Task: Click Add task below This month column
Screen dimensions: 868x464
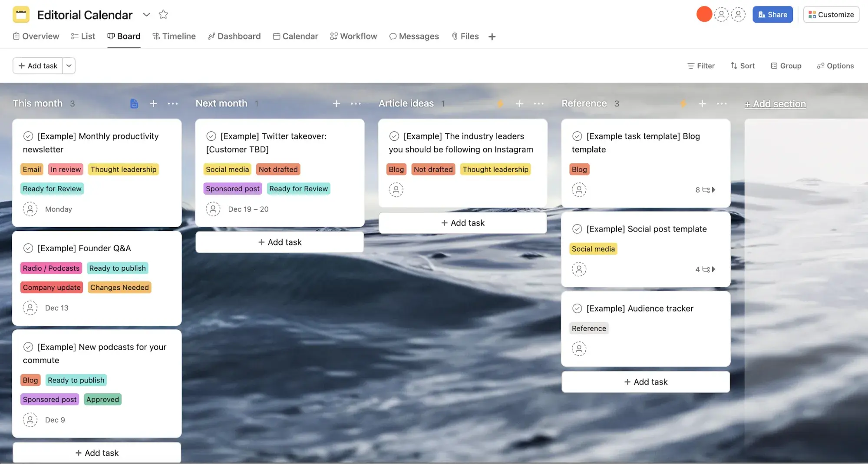Action: [97, 453]
